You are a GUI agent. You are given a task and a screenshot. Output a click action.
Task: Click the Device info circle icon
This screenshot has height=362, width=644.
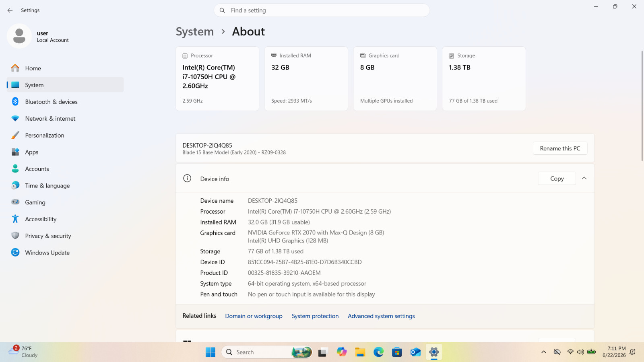click(x=187, y=179)
